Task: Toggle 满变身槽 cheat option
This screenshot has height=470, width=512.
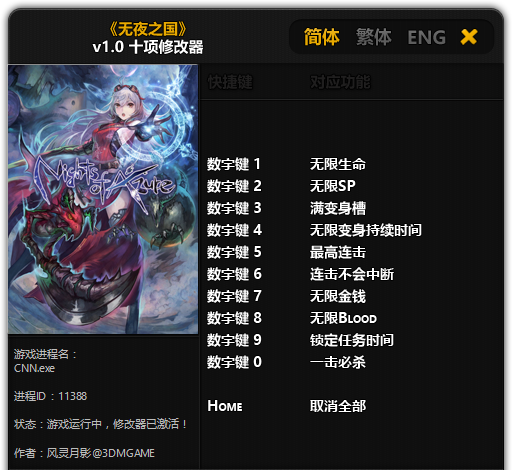Action: pos(338,208)
